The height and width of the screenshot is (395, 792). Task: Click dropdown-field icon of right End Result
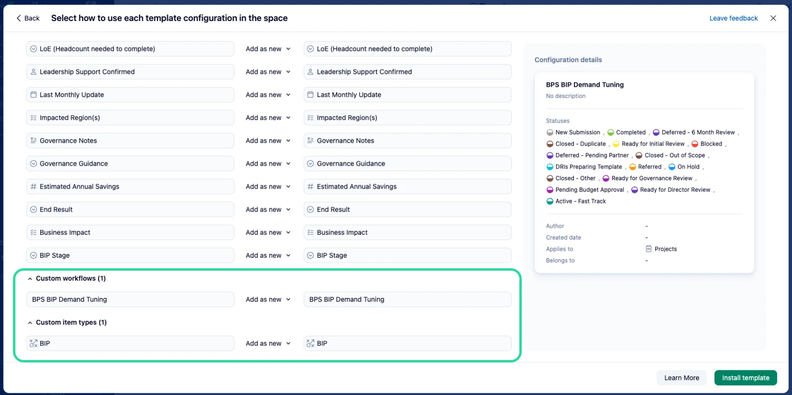point(311,210)
